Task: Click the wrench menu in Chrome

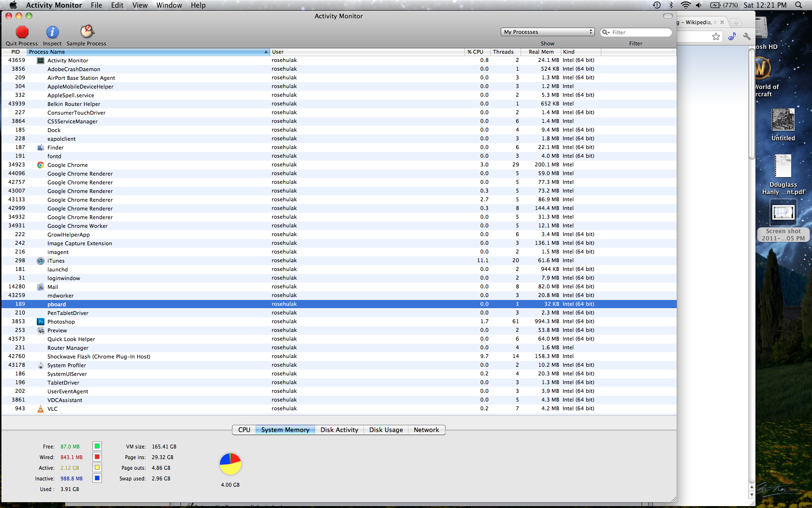Action: point(747,36)
